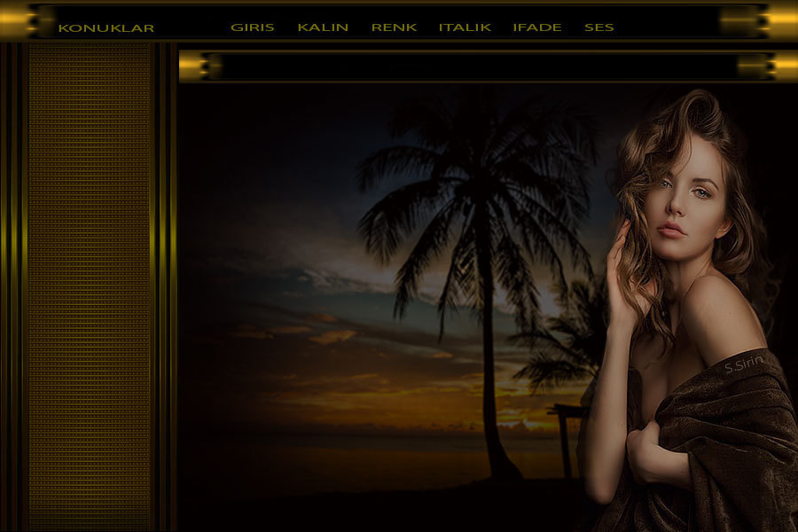Toggle SES sound option
This screenshot has width=798, height=532.
[598, 27]
